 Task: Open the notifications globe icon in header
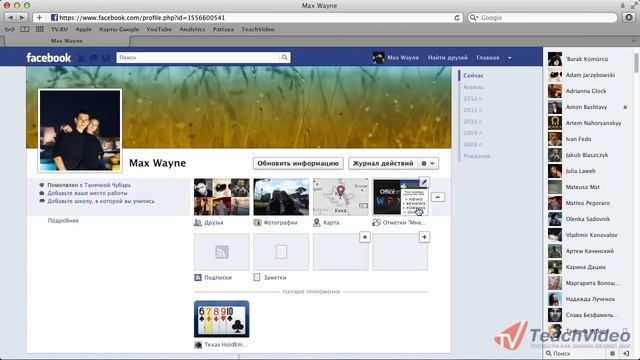(x=106, y=58)
